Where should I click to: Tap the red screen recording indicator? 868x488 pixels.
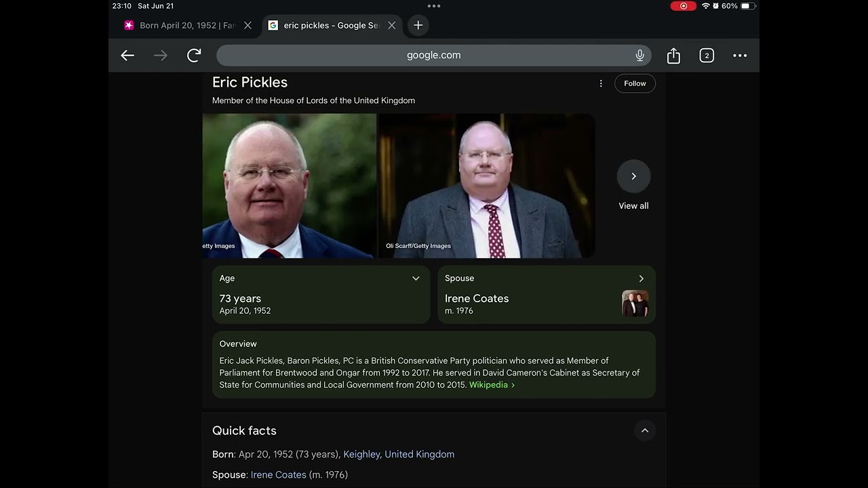pyautogui.click(x=683, y=6)
